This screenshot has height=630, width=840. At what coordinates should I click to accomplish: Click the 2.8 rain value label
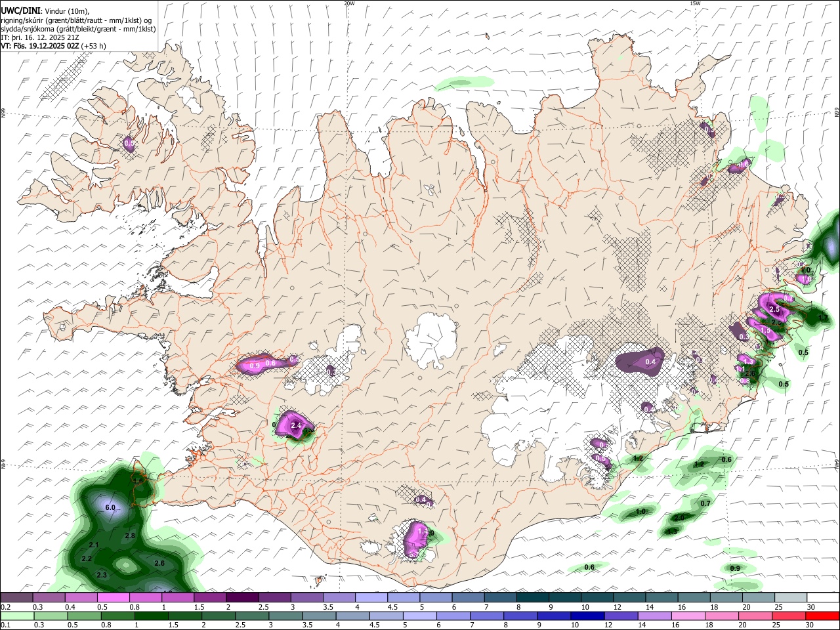coord(130,536)
